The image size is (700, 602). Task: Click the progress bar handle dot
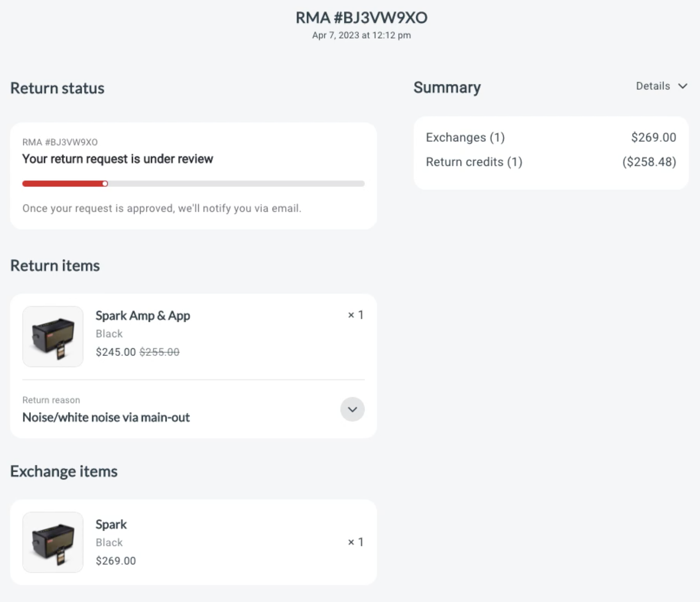pyautogui.click(x=105, y=184)
